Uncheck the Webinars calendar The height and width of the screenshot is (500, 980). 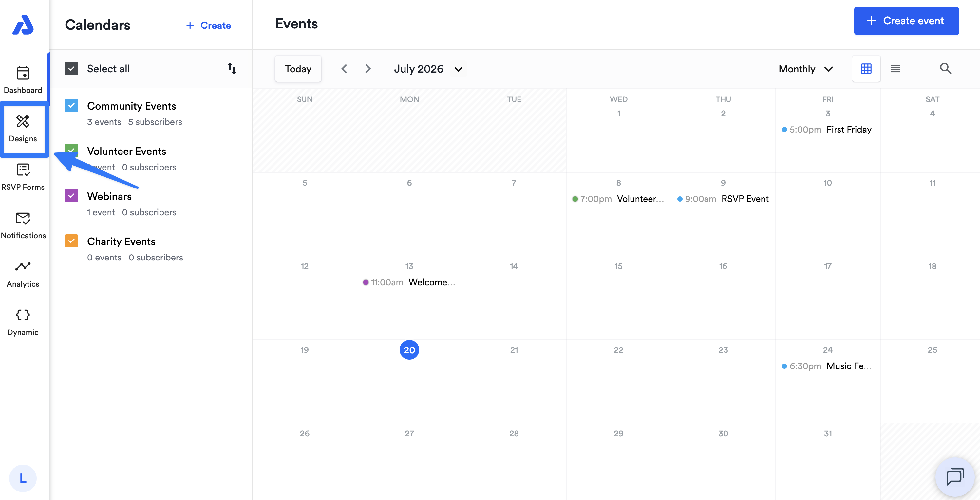click(x=71, y=196)
